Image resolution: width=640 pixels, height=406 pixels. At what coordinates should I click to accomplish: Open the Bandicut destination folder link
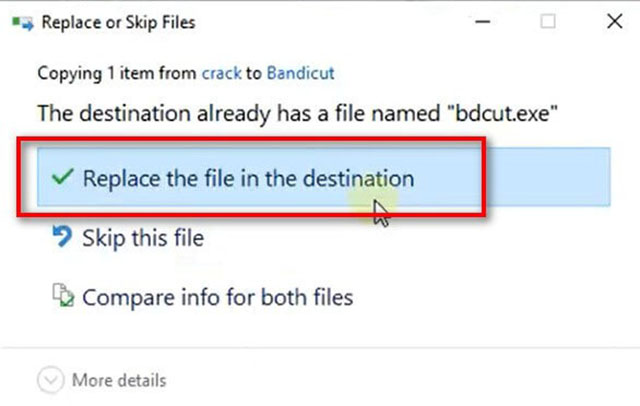click(x=300, y=73)
